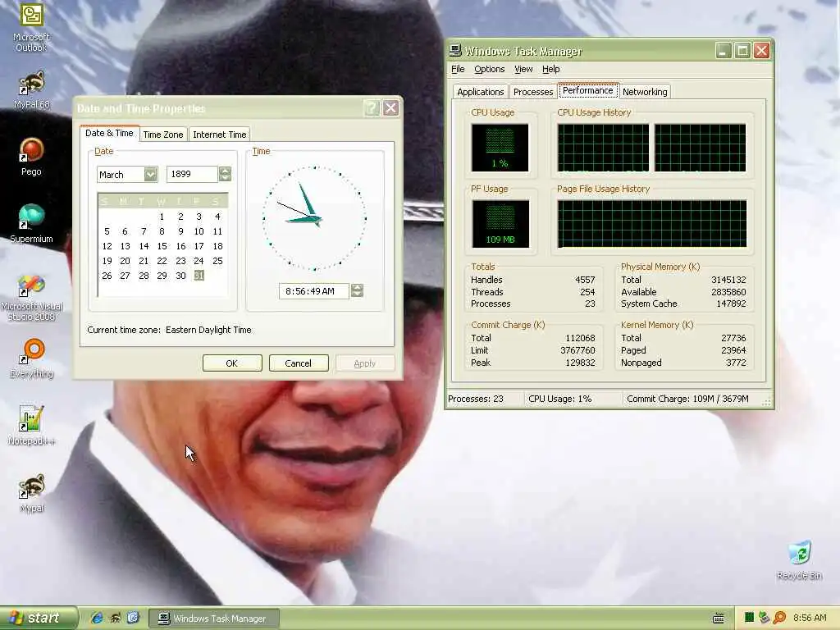Increase the year with the up arrow
Image resolution: width=840 pixels, height=630 pixels.
click(x=225, y=171)
